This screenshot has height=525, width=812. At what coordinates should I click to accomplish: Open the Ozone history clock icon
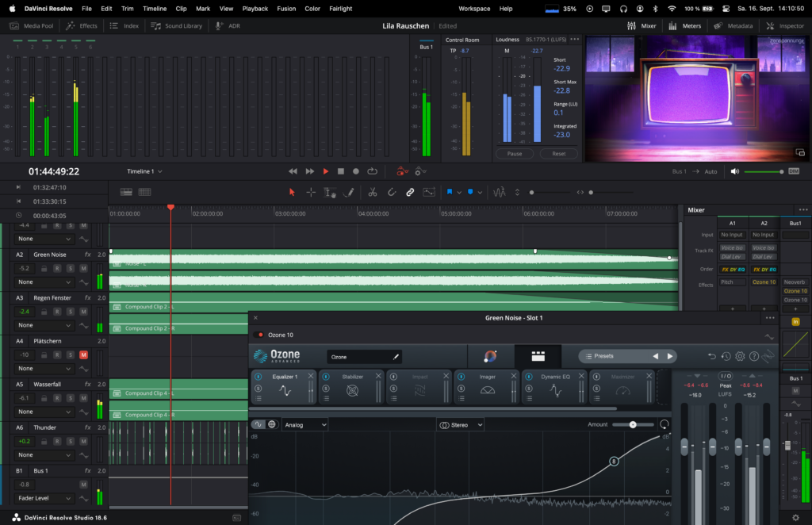point(726,356)
